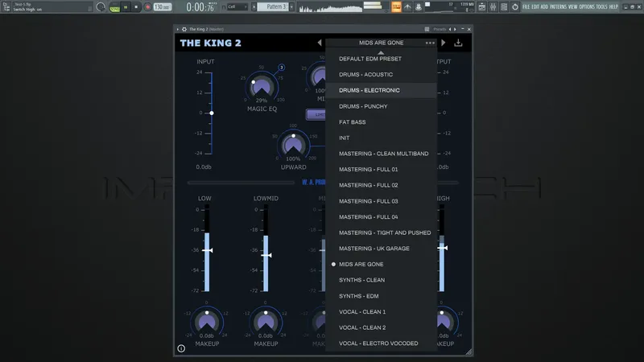
Task: Choose DRUMS - ACOUSTIC preset
Action: (381, 74)
